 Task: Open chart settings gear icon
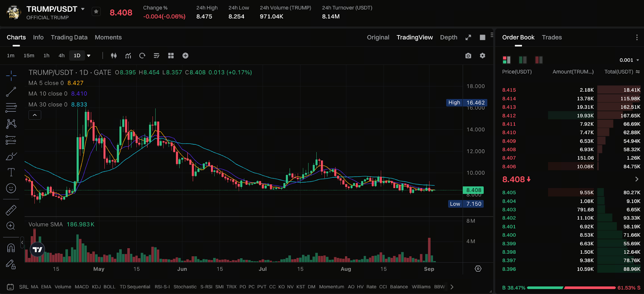point(483,56)
